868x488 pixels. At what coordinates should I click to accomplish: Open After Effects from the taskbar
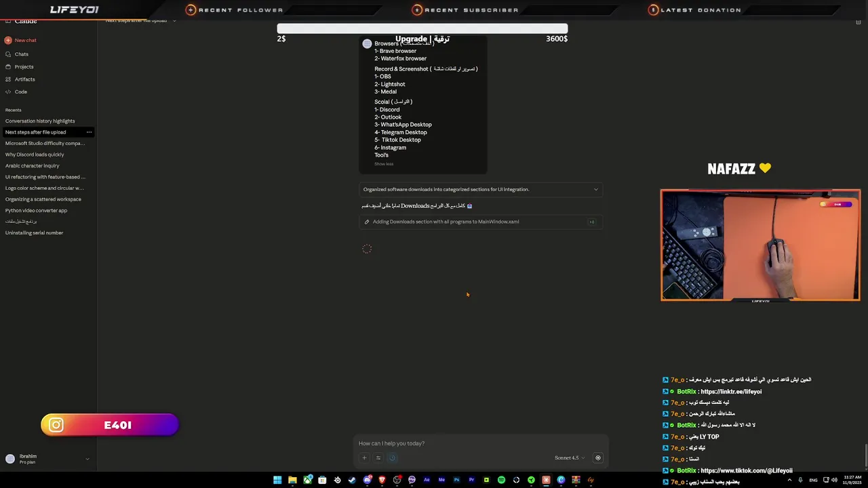(427, 480)
